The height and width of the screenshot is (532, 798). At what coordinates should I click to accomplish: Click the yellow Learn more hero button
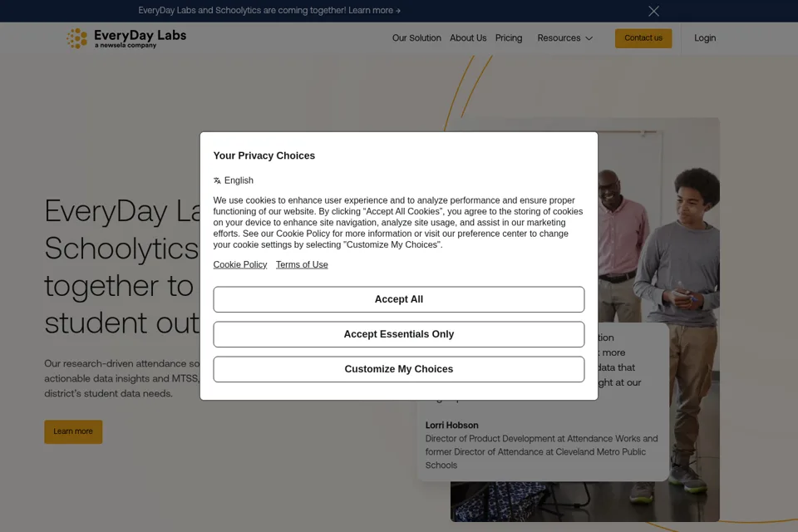point(73,431)
